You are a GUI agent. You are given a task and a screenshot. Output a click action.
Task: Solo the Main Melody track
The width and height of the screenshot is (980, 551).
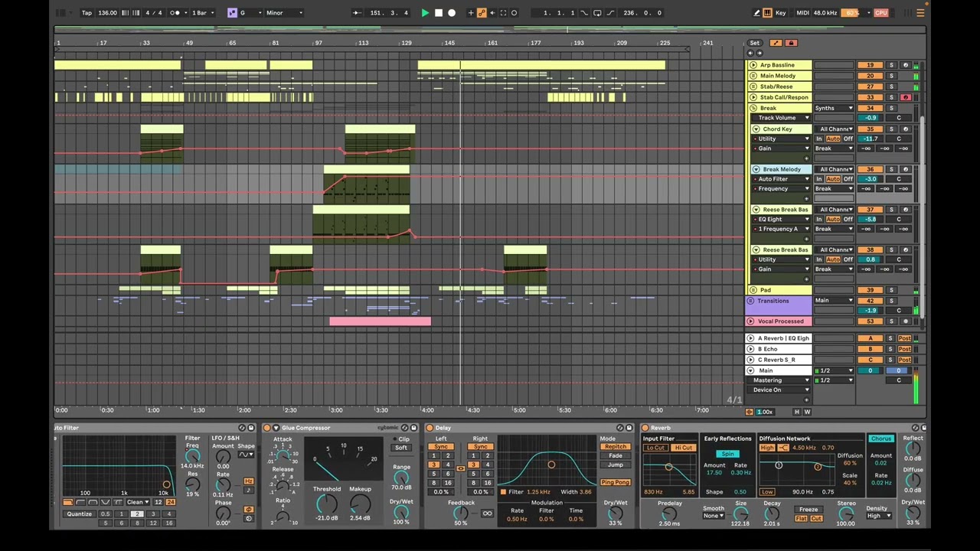point(891,76)
